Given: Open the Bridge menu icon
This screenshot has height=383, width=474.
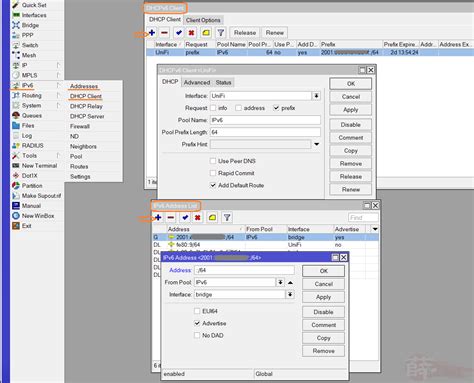Looking at the screenshot, I should click(16, 25).
